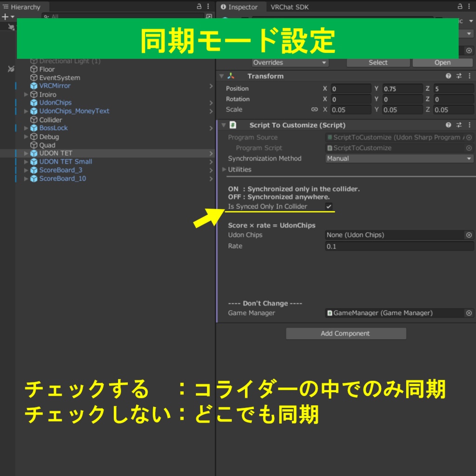476x476 pixels.
Task: Open the VRCMirror prefab chevron
Action: pyautogui.click(x=211, y=86)
